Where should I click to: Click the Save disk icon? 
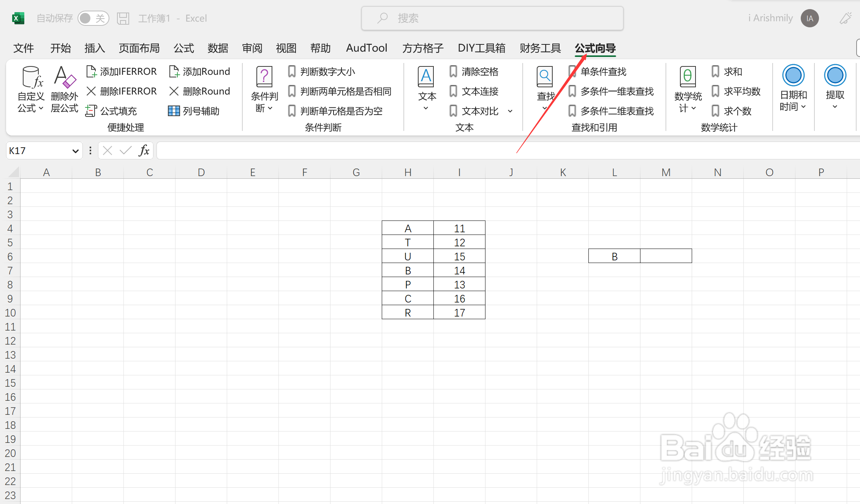tap(123, 18)
